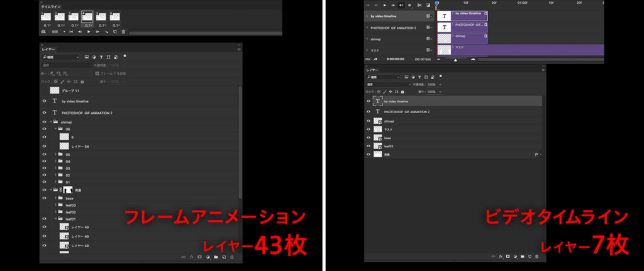Collapse the leaf01 folder in left layers panel
This screenshot has width=644, height=271.
tap(55, 219)
